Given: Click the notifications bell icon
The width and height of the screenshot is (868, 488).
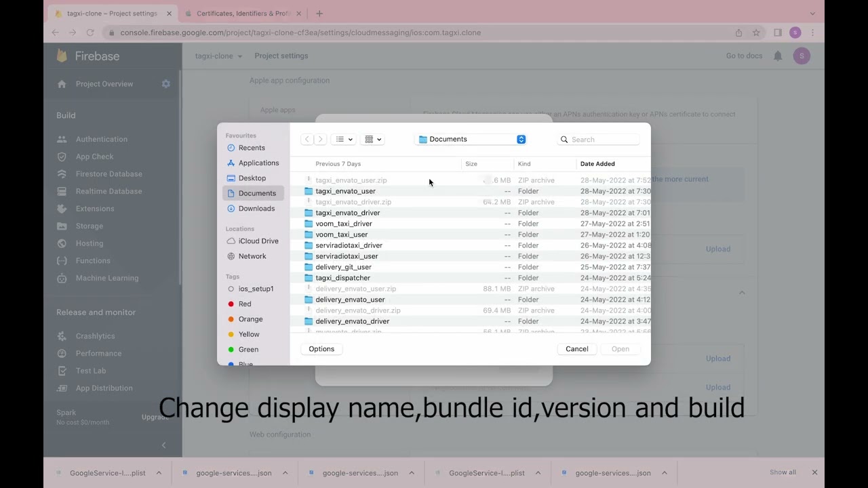Looking at the screenshot, I should tap(778, 56).
